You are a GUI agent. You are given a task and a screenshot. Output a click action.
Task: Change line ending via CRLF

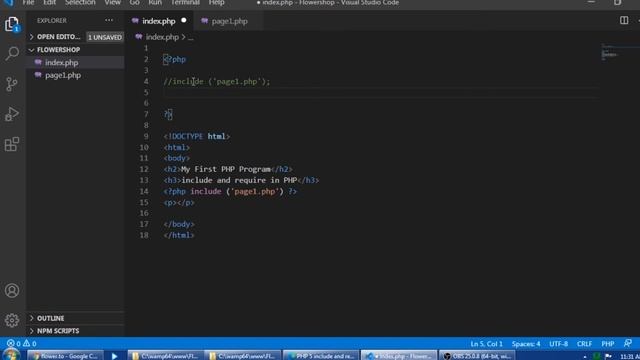point(584,344)
